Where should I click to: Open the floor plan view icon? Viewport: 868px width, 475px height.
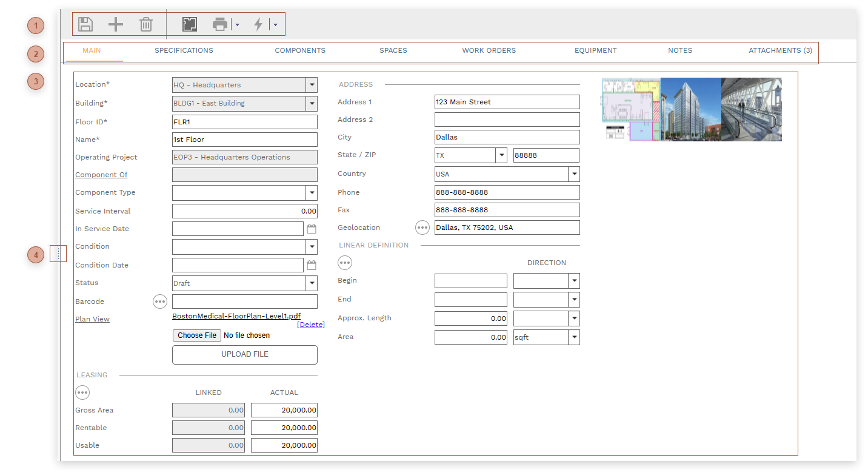pyautogui.click(x=190, y=24)
